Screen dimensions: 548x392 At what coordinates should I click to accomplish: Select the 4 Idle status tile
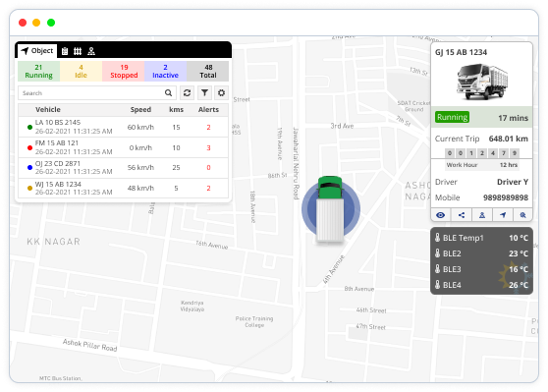[x=82, y=72]
